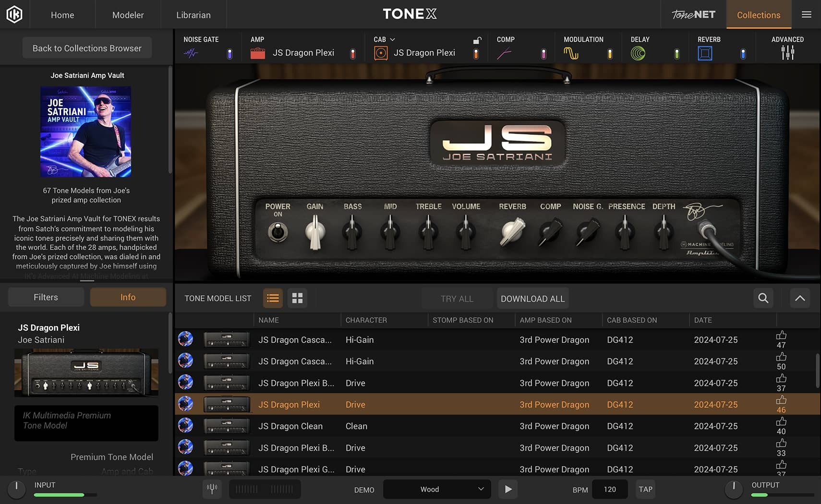
Task: Collapse the tone model list panel
Action: pyautogui.click(x=800, y=298)
